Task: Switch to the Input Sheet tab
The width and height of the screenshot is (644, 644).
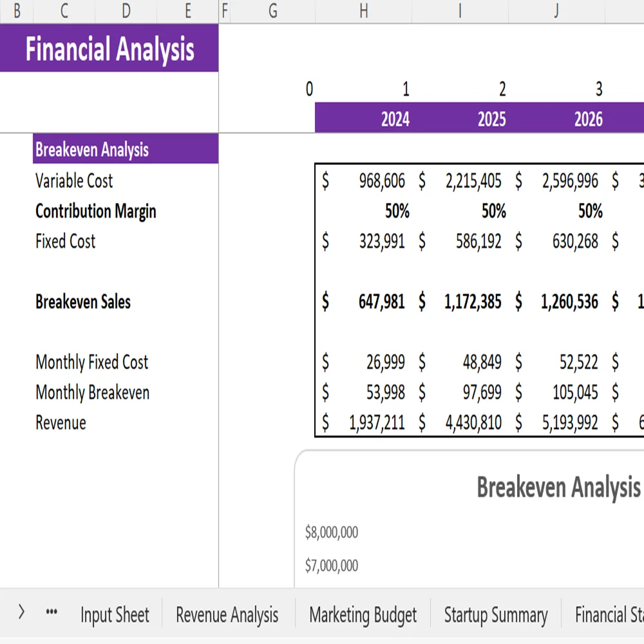Action: click(x=115, y=614)
